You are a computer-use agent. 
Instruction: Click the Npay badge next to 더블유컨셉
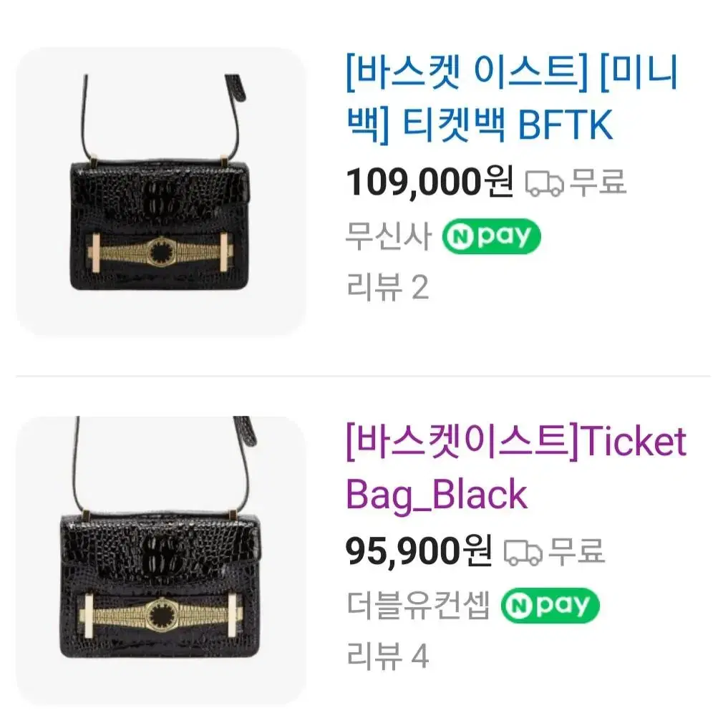[x=550, y=606]
